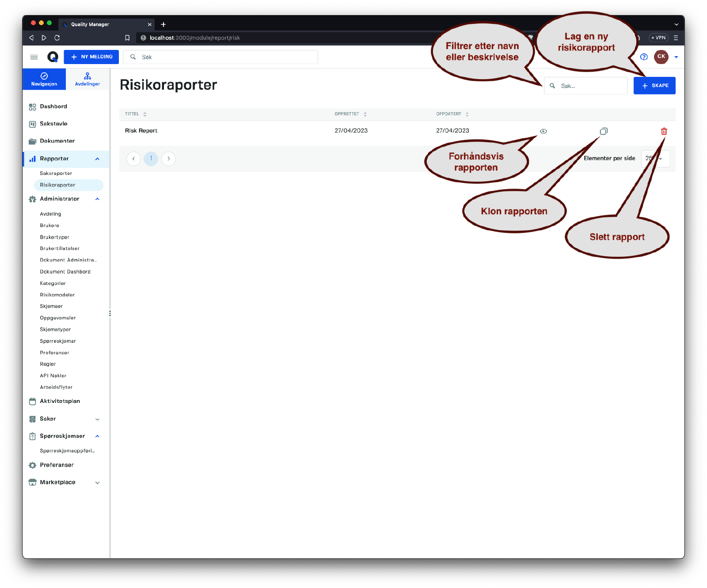This screenshot has width=707, height=588.
Task: Reload the page with browser refresh icon
Action: tap(57, 38)
